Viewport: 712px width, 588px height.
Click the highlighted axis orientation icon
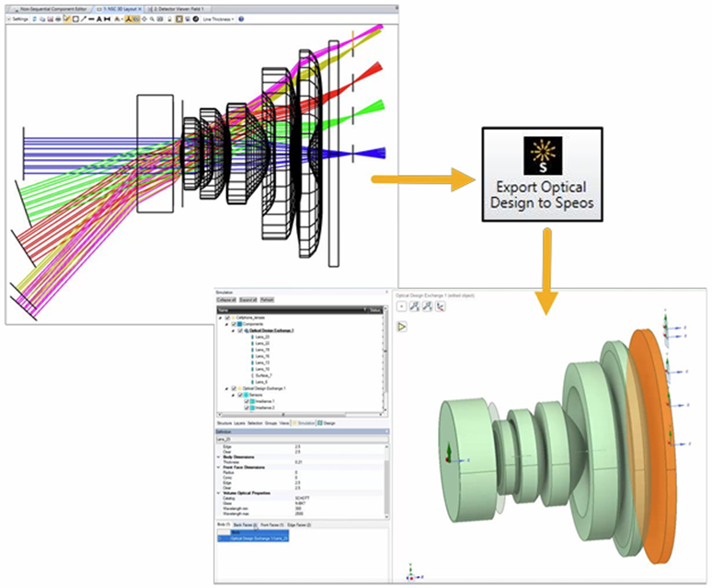click(x=128, y=19)
